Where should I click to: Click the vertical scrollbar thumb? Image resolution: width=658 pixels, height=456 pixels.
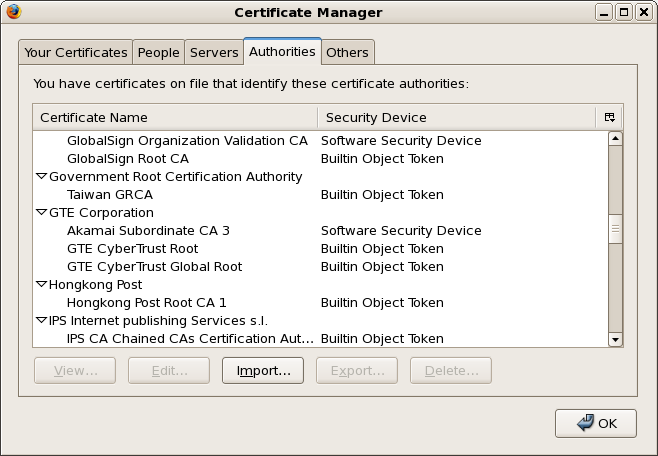click(615, 230)
